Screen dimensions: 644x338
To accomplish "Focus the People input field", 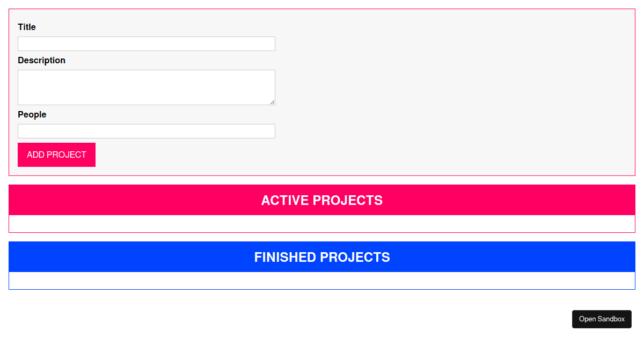I will point(146,131).
